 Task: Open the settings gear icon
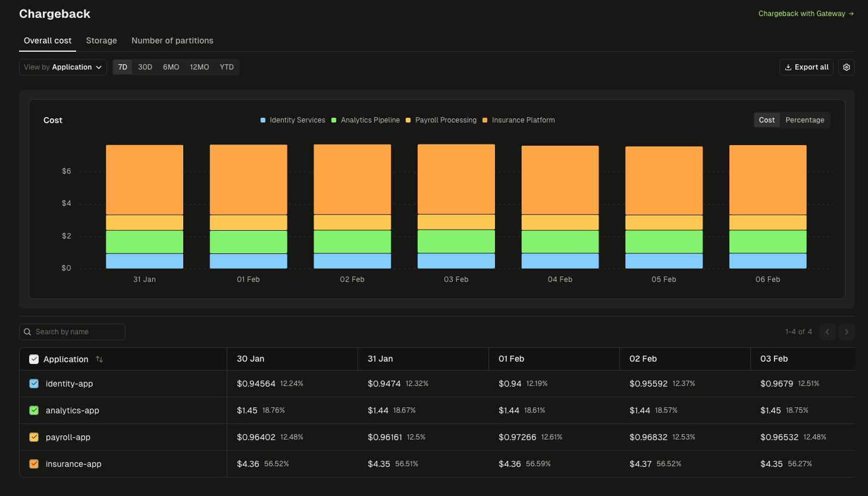click(x=846, y=67)
